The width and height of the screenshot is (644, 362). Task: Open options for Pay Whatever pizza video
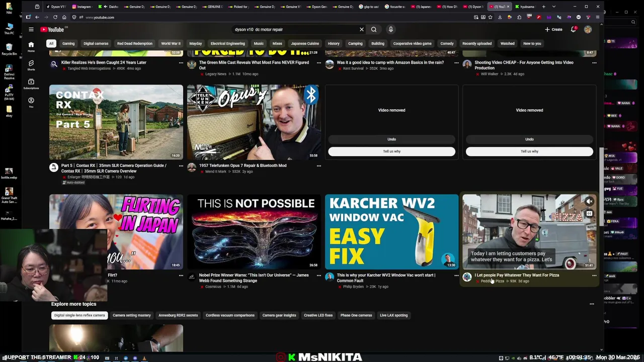[x=594, y=276]
